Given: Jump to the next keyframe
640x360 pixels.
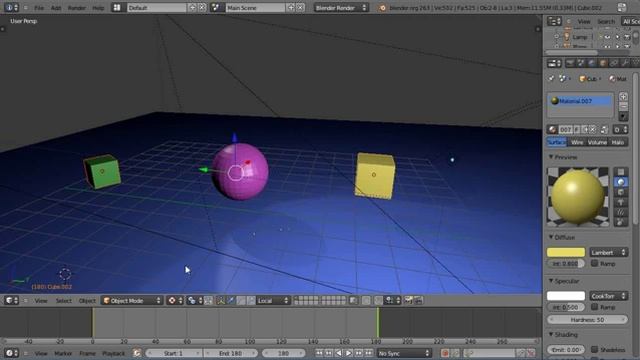Looking at the screenshot, I should point(358,353).
